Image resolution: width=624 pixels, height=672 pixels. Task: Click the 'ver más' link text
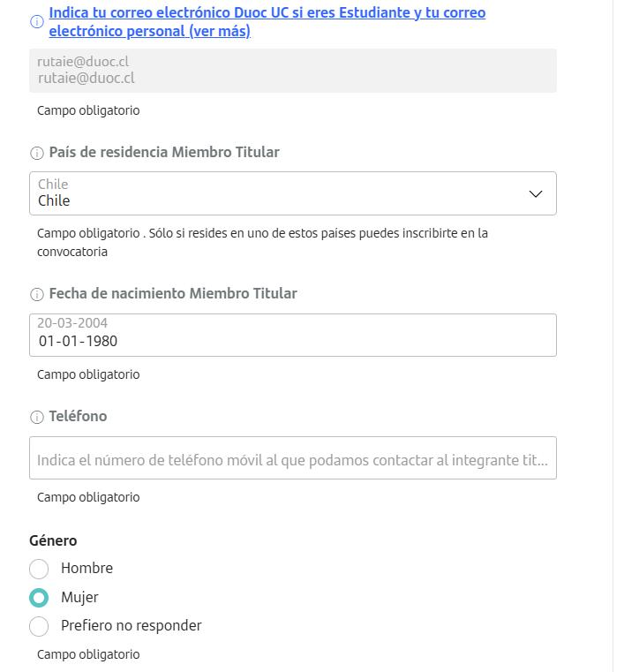(219, 31)
